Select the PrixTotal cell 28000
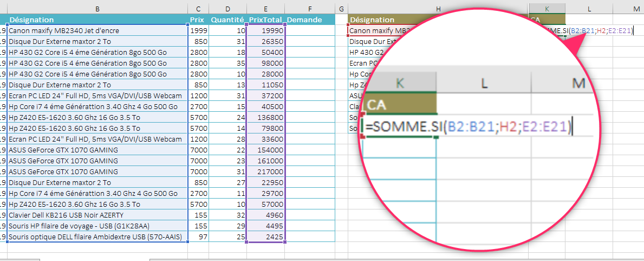This screenshot has width=644, height=261. click(266, 74)
